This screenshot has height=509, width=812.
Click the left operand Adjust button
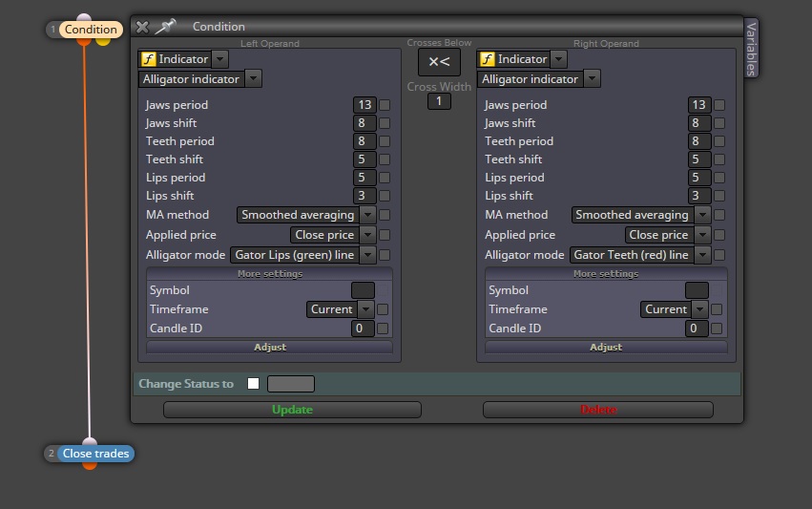point(270,348)
